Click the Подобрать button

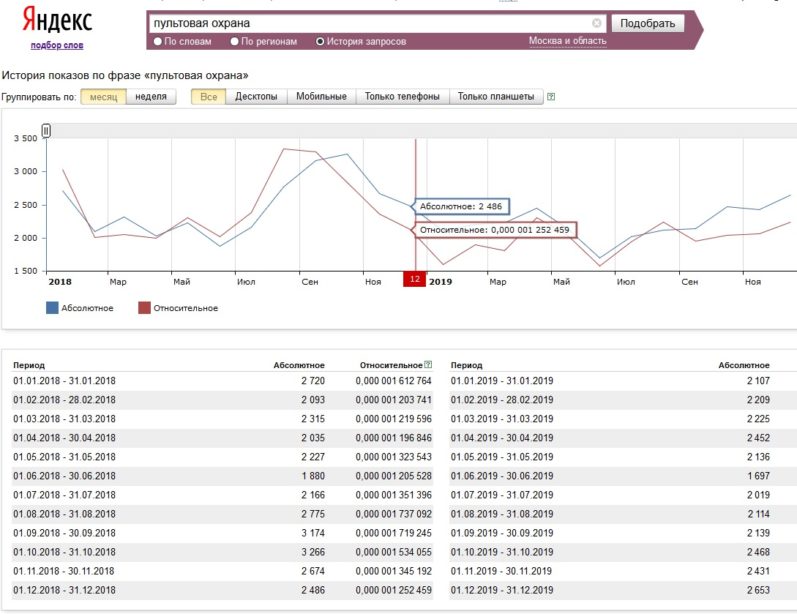click(x=648, y=23)
